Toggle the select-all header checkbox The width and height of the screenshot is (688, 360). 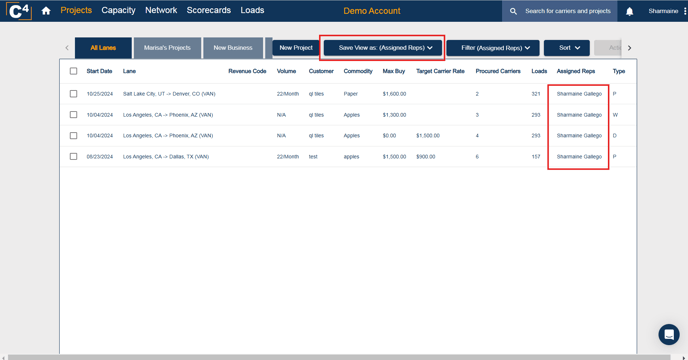pyautogui.click(x=73, y=71)
